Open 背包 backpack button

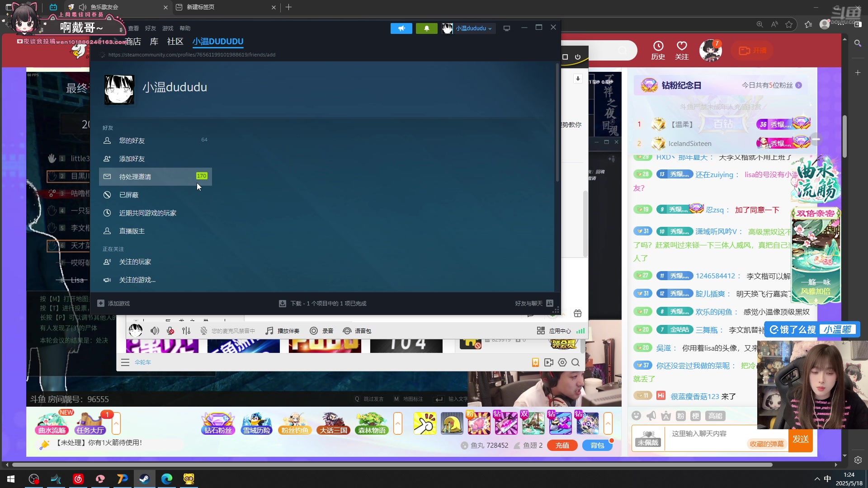tap(597, 446)
